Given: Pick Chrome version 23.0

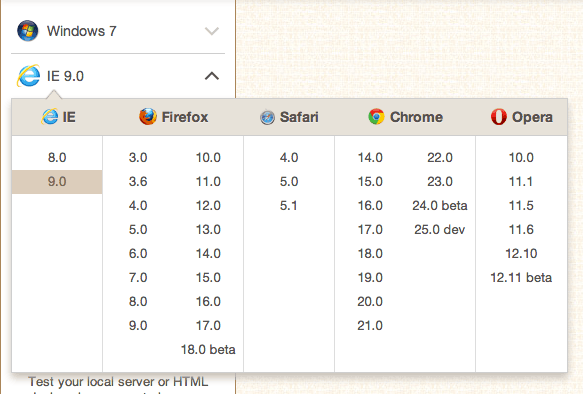Looking at the screenshot, I should pos(440,182).
